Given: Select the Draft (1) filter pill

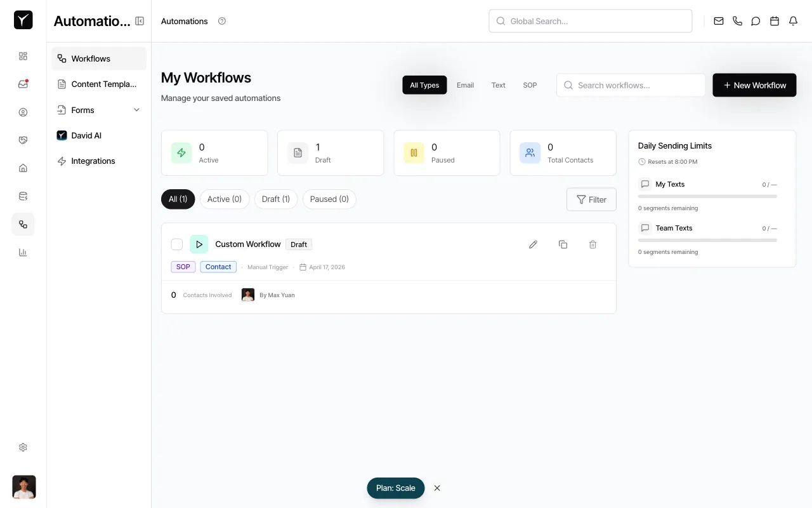Looking at the screenshot, I should click(276, 199).
